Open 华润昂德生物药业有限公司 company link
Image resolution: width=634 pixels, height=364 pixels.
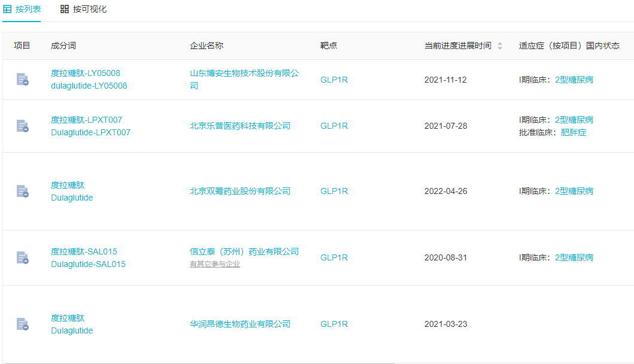240,324
